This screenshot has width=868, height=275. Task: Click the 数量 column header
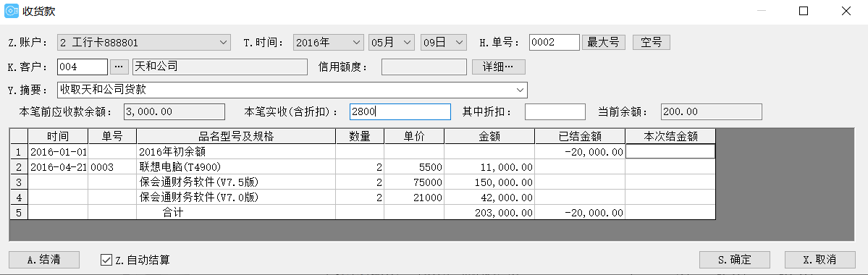click(x=360, y=136)
